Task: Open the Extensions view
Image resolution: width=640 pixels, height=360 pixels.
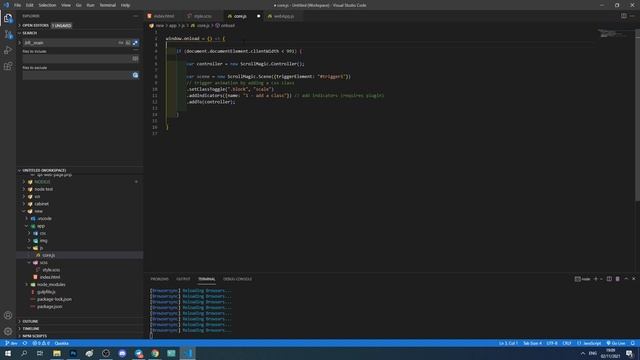Action: 8,67
